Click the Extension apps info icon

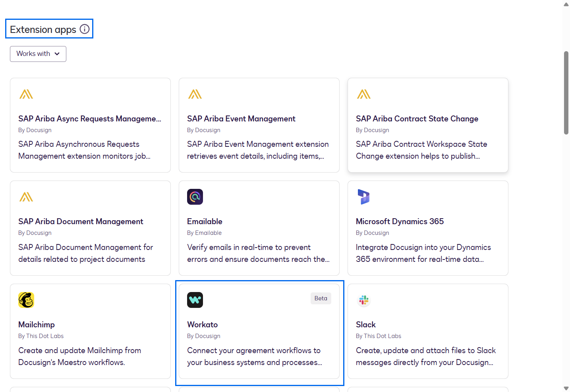coord(85,29)
